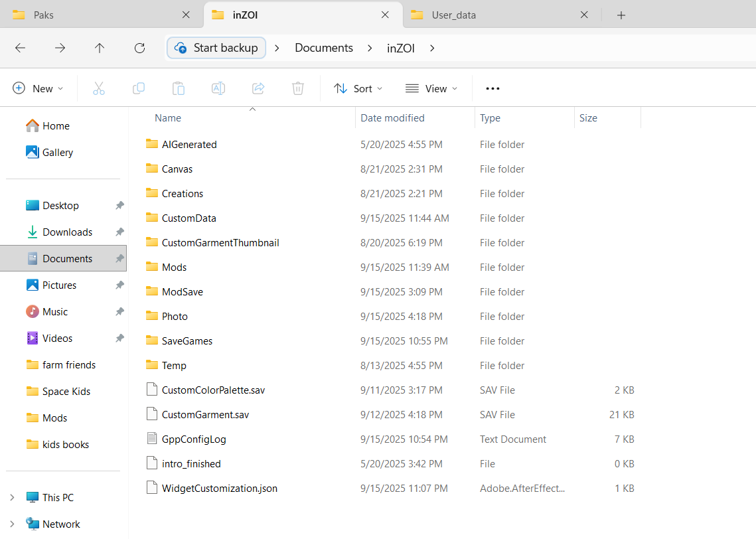Switch to the User_data tab
756x539 pixels.
(x=501, y=15)
